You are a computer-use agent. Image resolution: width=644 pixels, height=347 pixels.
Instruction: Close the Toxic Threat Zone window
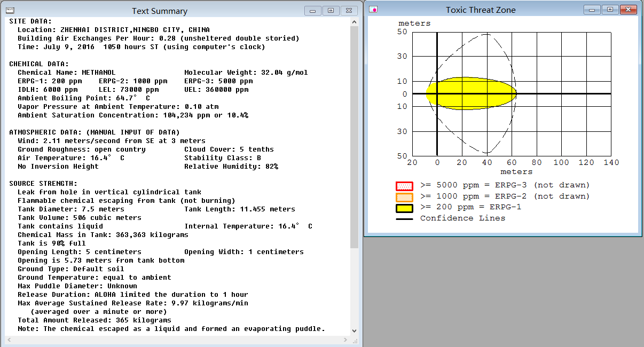pyautogui.click(x=629, y=10)
